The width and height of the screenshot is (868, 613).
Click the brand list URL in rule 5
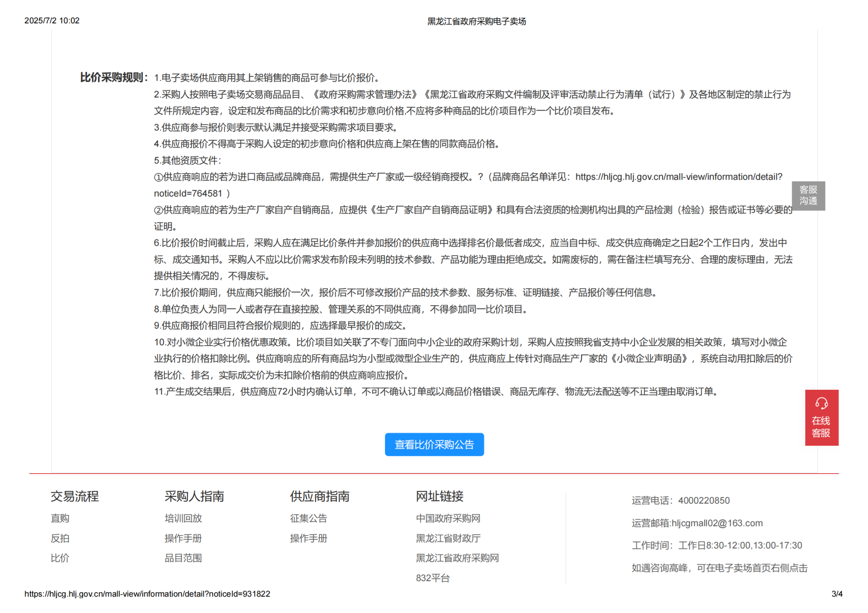click(678, 177)
